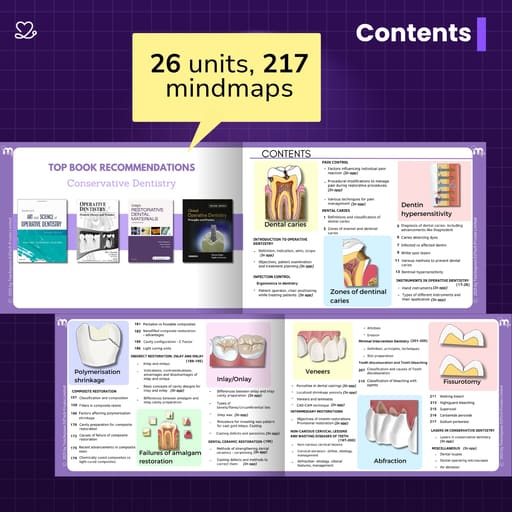Click 'Classification and composition' entry

[103, 398]
